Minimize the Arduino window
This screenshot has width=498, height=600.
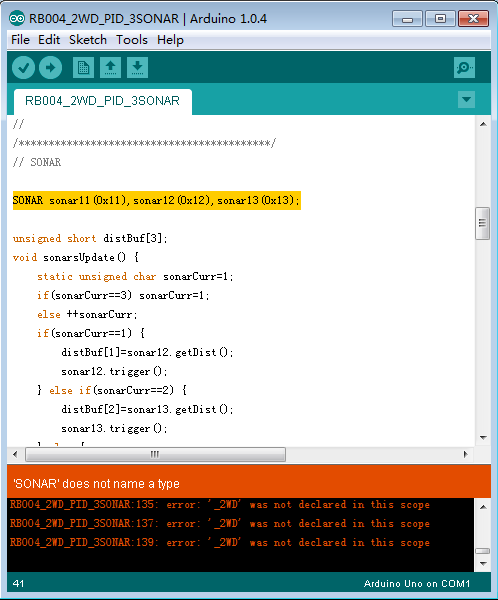(407, 19)
